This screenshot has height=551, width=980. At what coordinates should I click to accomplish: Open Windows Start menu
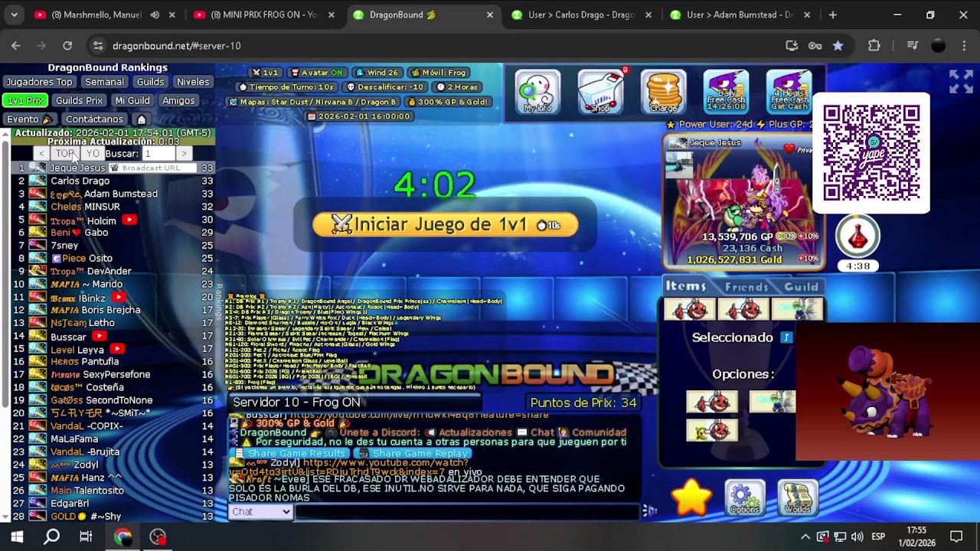(17, 536)
